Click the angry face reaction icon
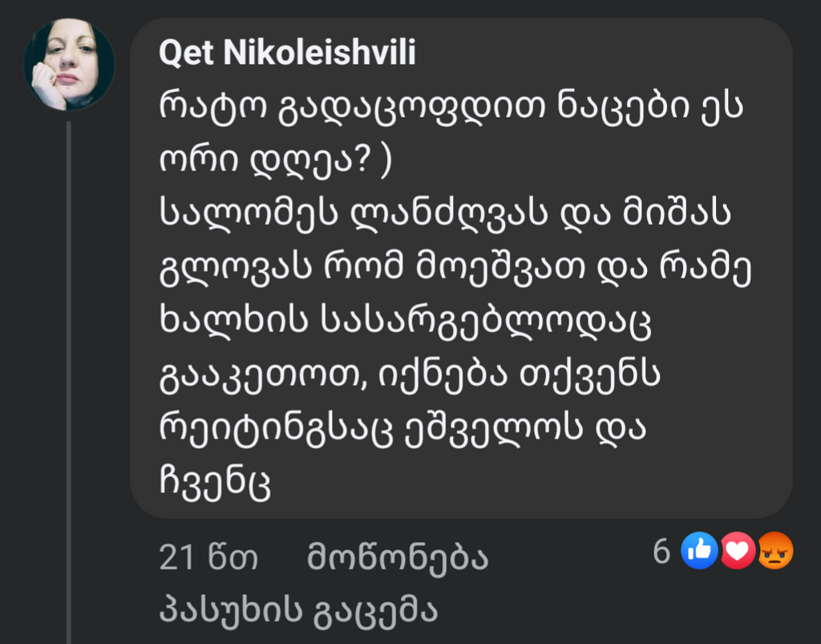 click(774, 552)
